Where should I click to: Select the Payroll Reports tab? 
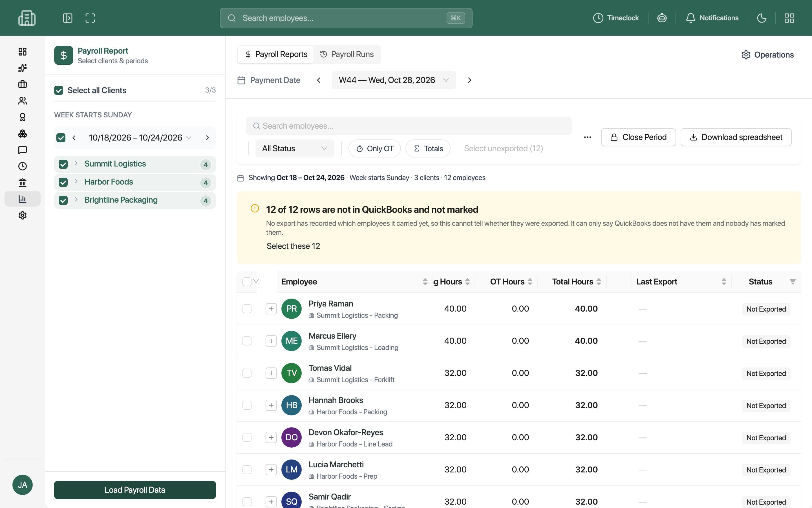point(276,54)
